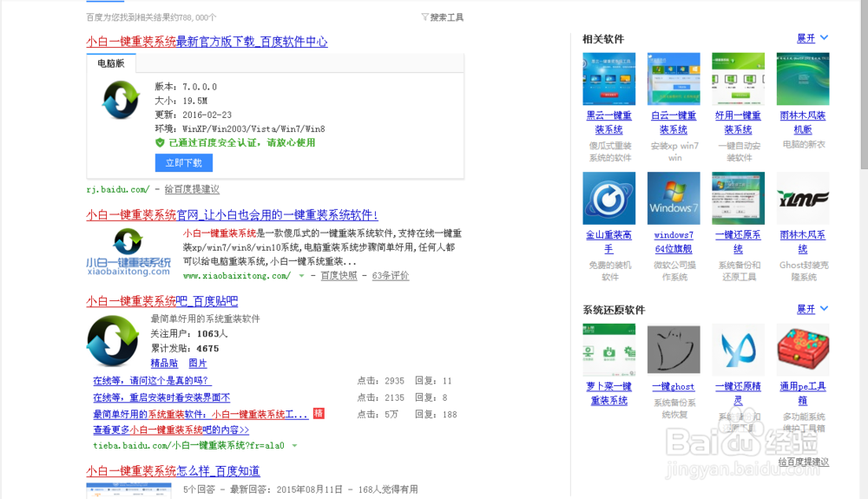The width and height of the screenshot is (868, 499).
Task: Click the 雨林木风装机版 green thumbnail
Action: pyautogui.click(x=803, y=79)
